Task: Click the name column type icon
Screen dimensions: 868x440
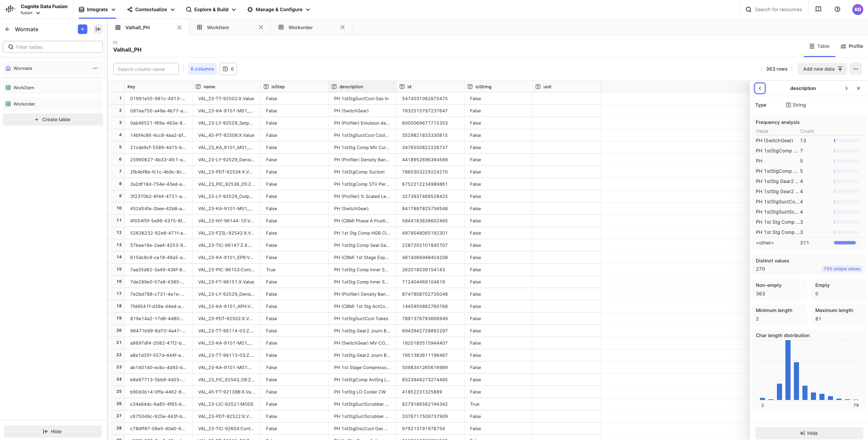Action: click(198, 87)
